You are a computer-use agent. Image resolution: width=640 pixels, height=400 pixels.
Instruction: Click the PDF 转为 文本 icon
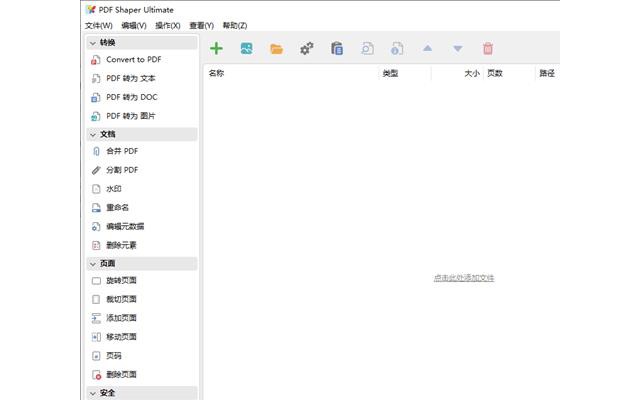(x=96, y=79)
